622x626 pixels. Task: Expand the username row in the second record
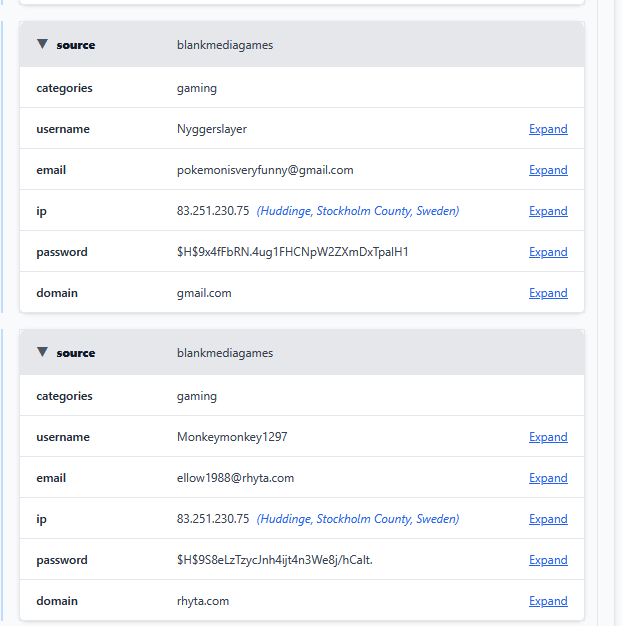tap(548, 437)
